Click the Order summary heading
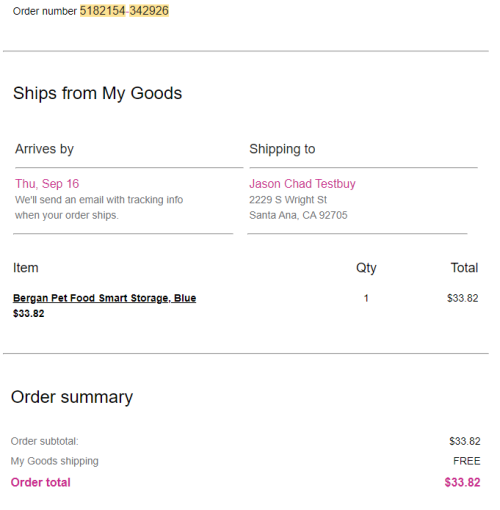Viewport: 500px width, 510px height. point(72,397)
